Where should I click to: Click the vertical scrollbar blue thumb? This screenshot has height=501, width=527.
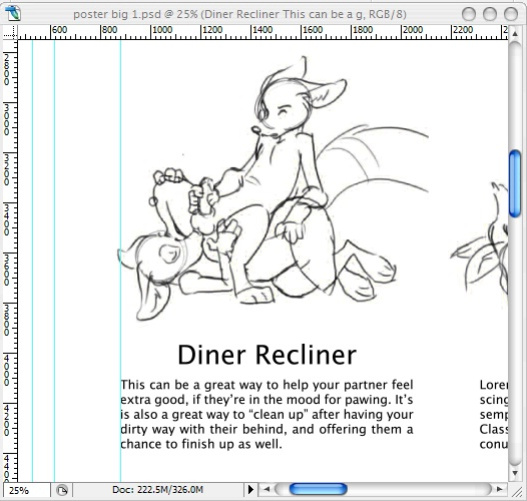(515, 184)
